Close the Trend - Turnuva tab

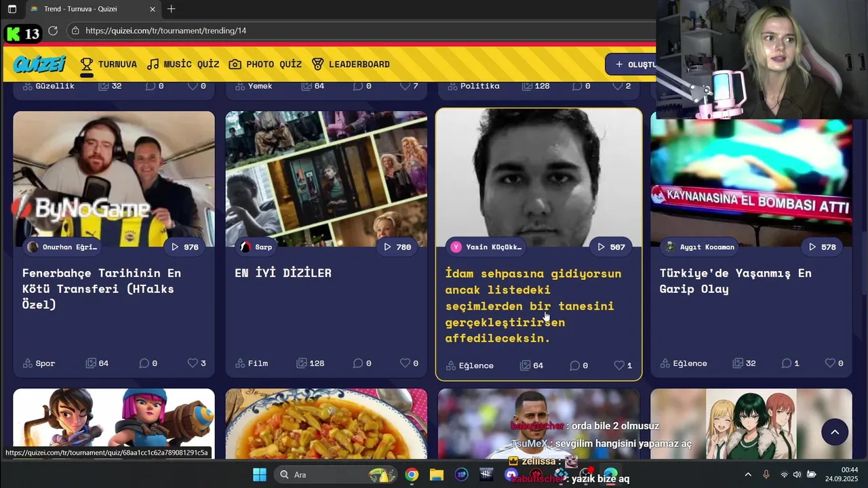[x=153, y=9]
